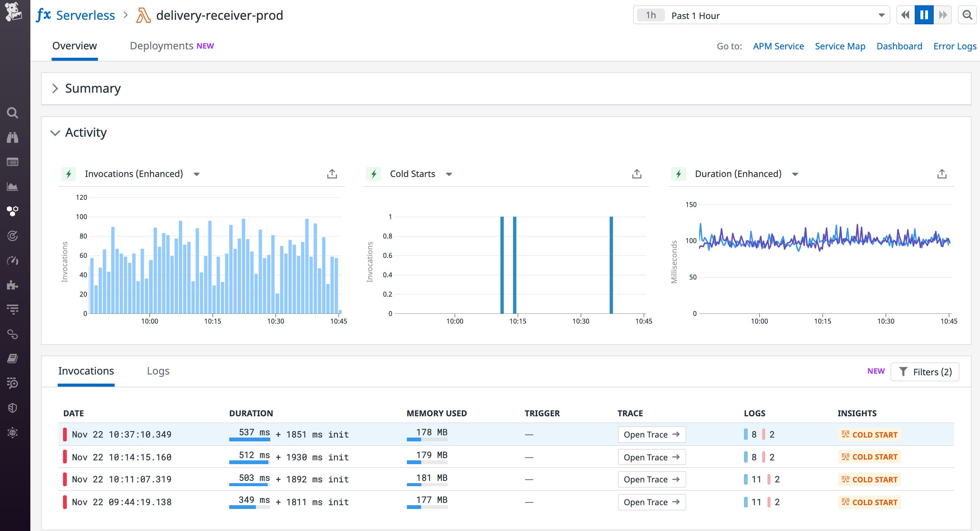The width and height of the screenshot is (980, 531).
Task: Export the Invocations (Enhanced) chart
Action: pyautogui.click(x=332, y=174)
